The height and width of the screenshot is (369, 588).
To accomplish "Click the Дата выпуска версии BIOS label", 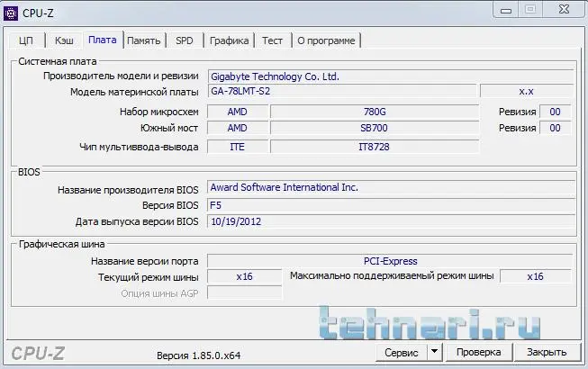I will [x=137, y=221].
